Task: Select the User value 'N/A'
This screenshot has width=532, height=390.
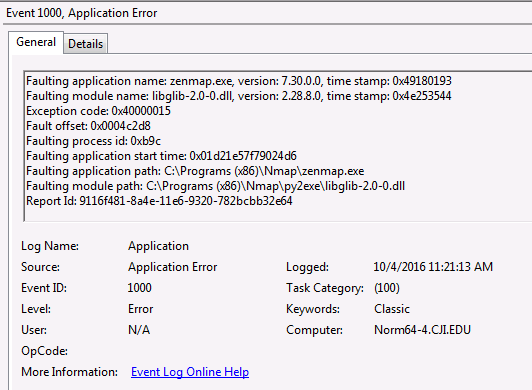Action: coord(139,330)
